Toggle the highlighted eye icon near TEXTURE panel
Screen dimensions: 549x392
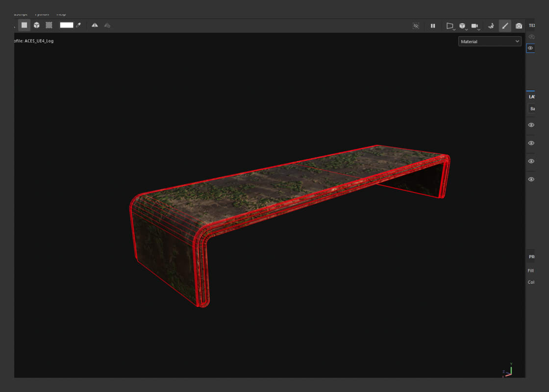pyautogui.click(x=530, y=48)
